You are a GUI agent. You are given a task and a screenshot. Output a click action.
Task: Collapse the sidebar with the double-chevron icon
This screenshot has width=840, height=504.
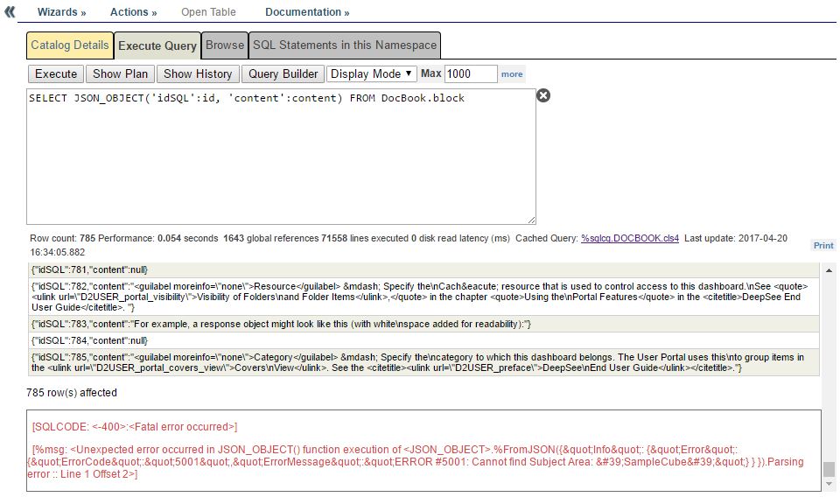point(10,11)
